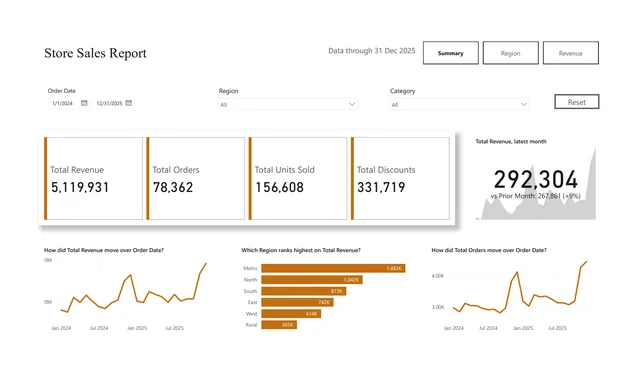Viewport: 640px width, 370px height.
Task: Click the 5,119,931 revenue value
Action: (80, 187)
